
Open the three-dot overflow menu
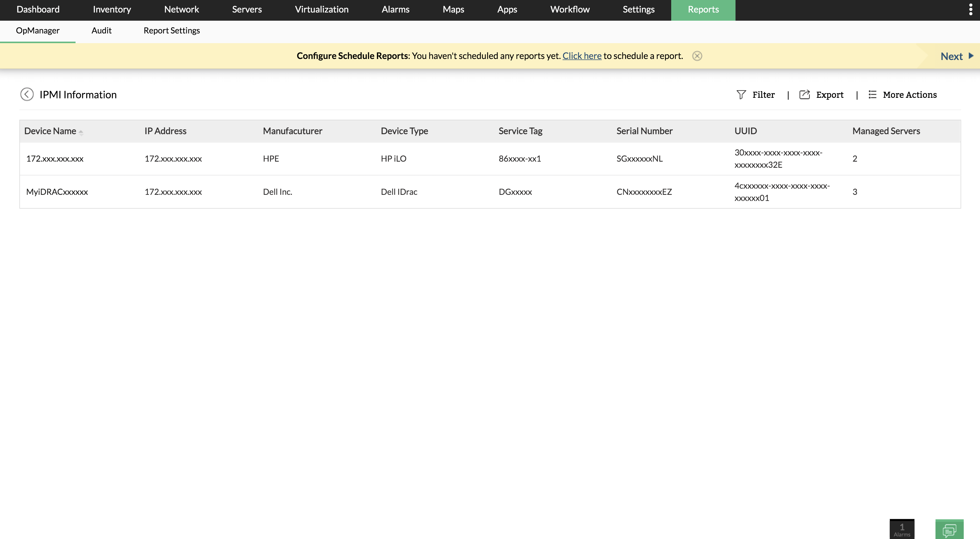tap(971, 9)
